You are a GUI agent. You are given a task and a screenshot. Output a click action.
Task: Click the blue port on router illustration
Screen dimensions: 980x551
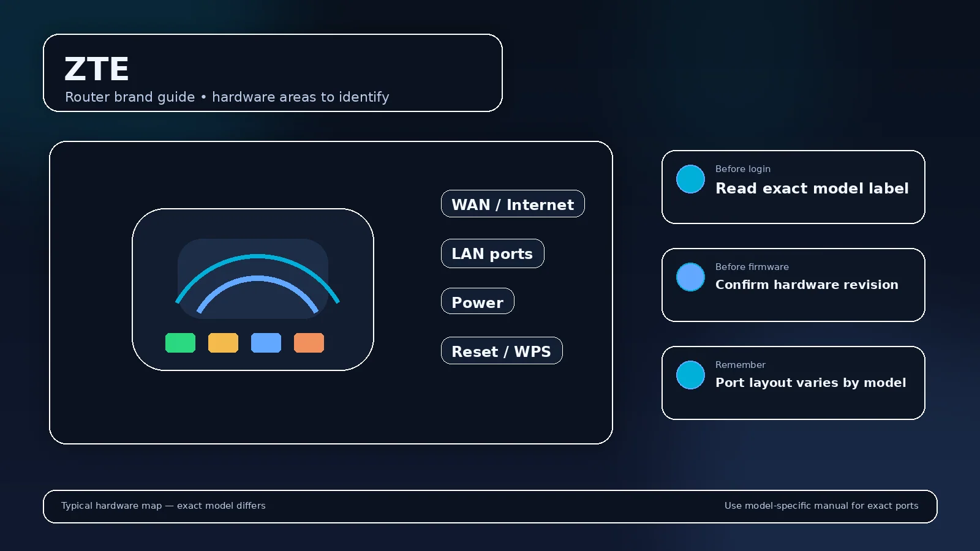coord(266,343)
